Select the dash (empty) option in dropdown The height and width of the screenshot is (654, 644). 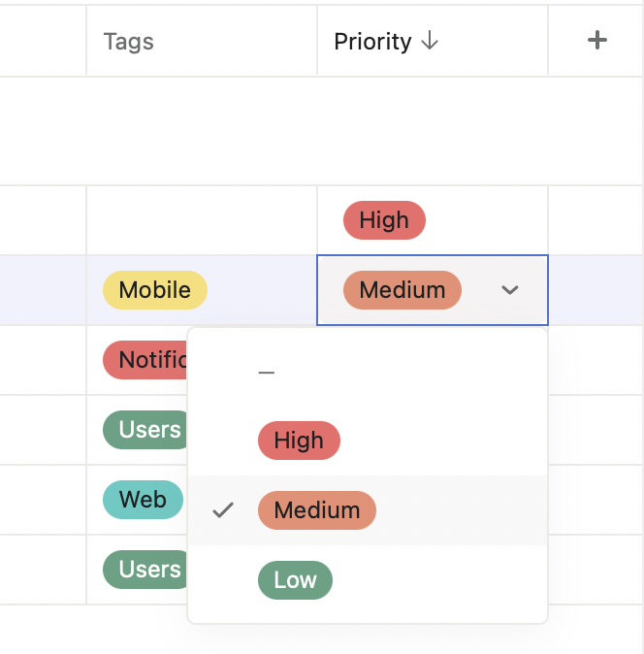[267, 372]
